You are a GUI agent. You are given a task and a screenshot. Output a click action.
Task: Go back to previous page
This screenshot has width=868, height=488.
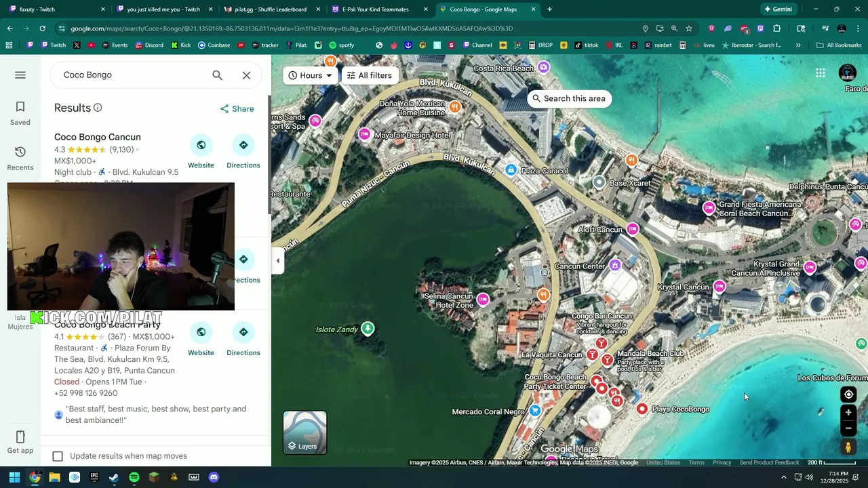[x=9, y=28]
